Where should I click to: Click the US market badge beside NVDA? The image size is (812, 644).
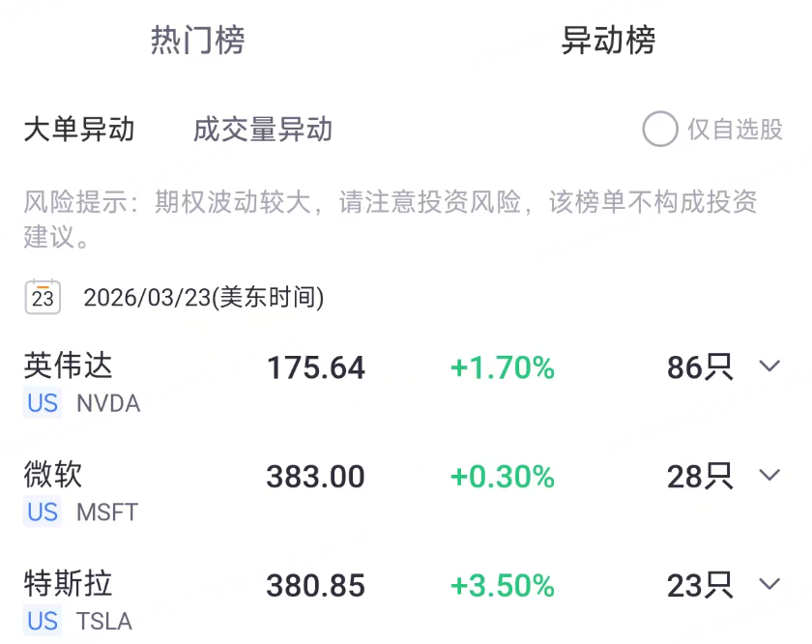tap(43, 403)
